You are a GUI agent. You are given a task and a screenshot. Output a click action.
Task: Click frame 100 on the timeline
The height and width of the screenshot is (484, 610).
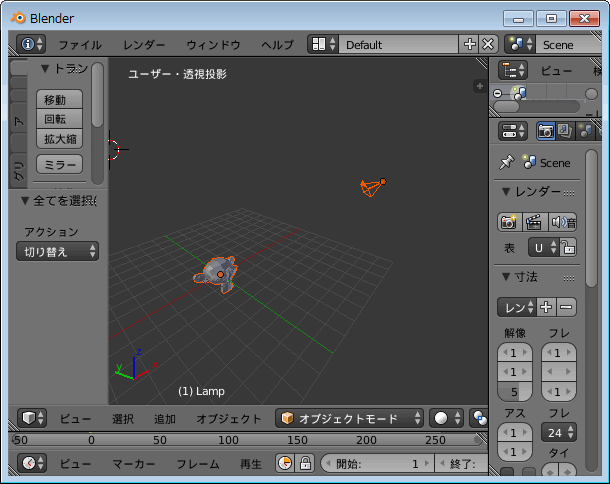pos(228,440)
